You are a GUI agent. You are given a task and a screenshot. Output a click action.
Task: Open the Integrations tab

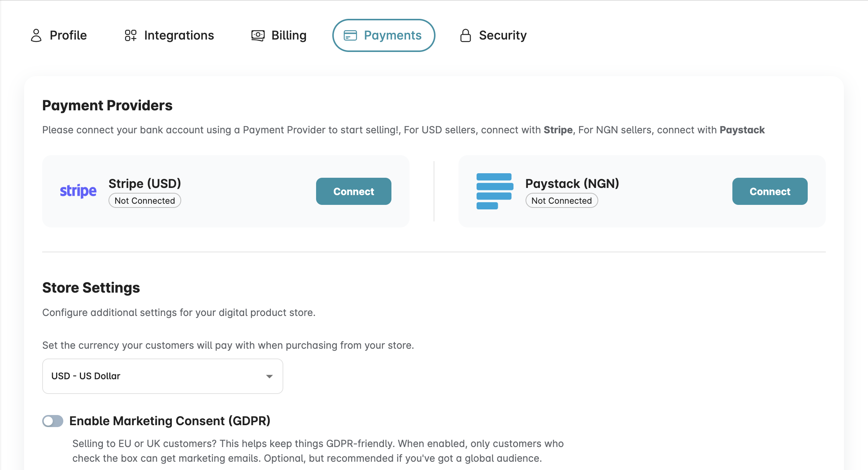tap(179, 35)
